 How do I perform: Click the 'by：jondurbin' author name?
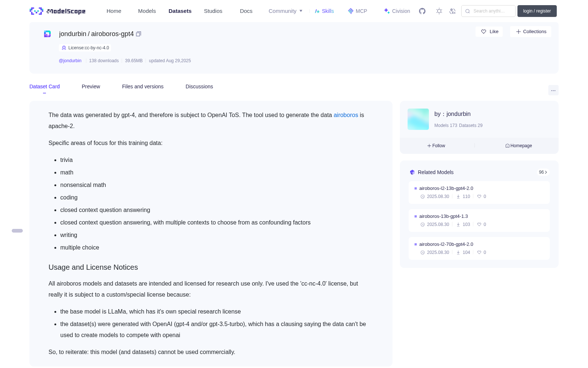[452, 114]
